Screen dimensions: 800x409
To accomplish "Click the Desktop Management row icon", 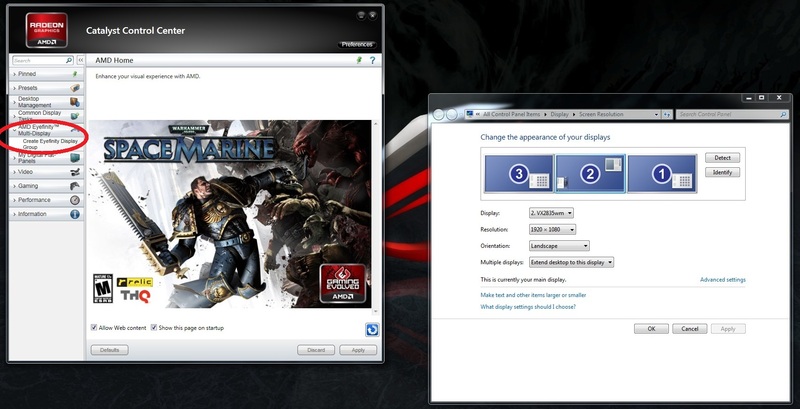I will click(x=75, y=102).
